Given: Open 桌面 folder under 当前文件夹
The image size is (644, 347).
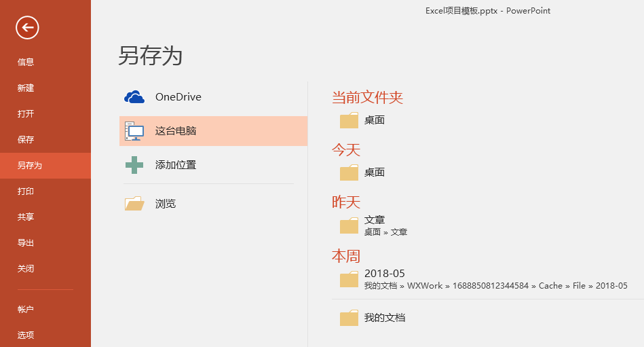Looking at the screenshot, I should pyautogui.click(x=374, y=120).
